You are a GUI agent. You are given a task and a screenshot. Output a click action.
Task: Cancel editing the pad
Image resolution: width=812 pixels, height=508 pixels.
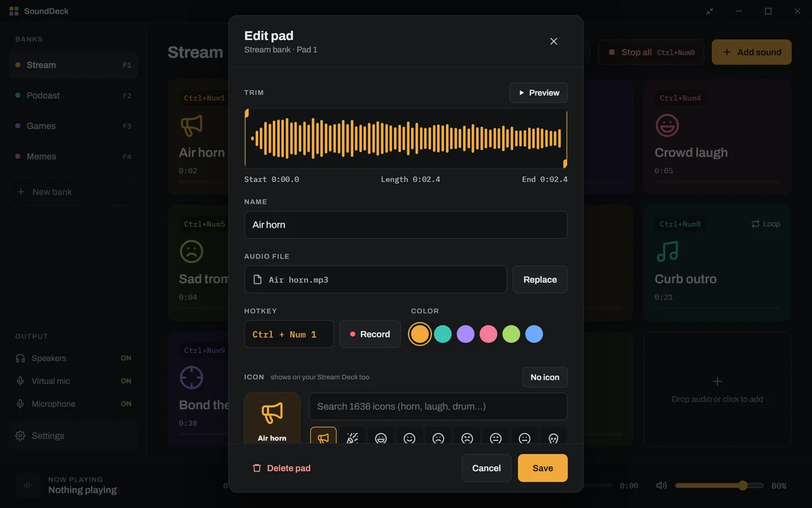[487, 468]
